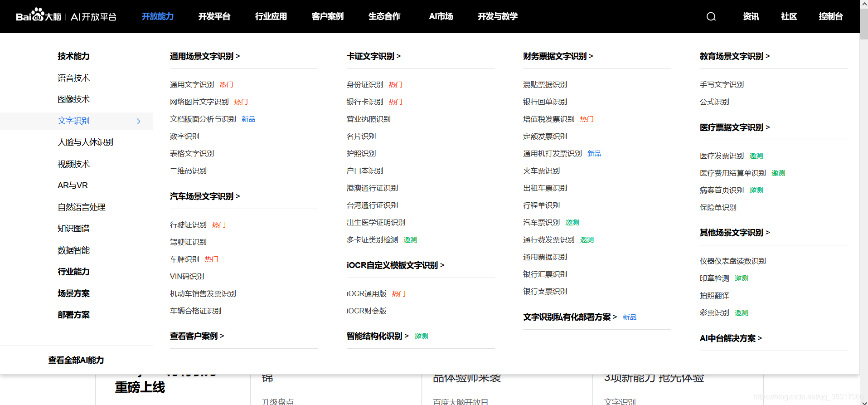868x405 pixels.
Task: Expand the 汽车场景文字识别 category heading
Action: coord(205,196)
